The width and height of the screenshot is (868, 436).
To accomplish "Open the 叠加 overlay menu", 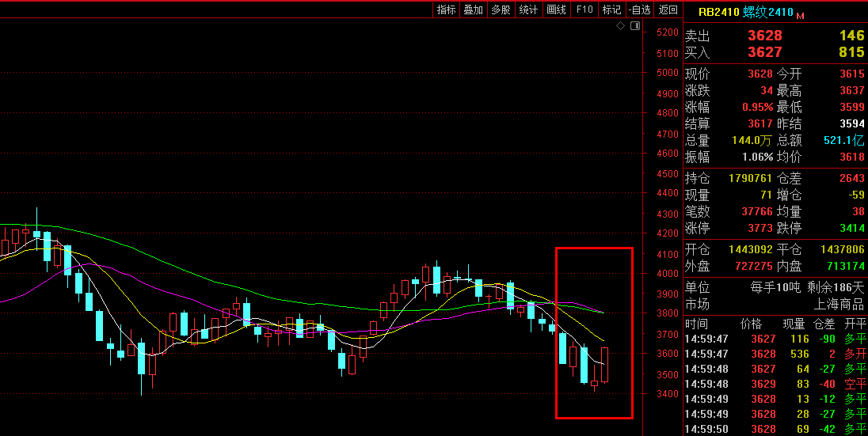I will pos(473,9).
